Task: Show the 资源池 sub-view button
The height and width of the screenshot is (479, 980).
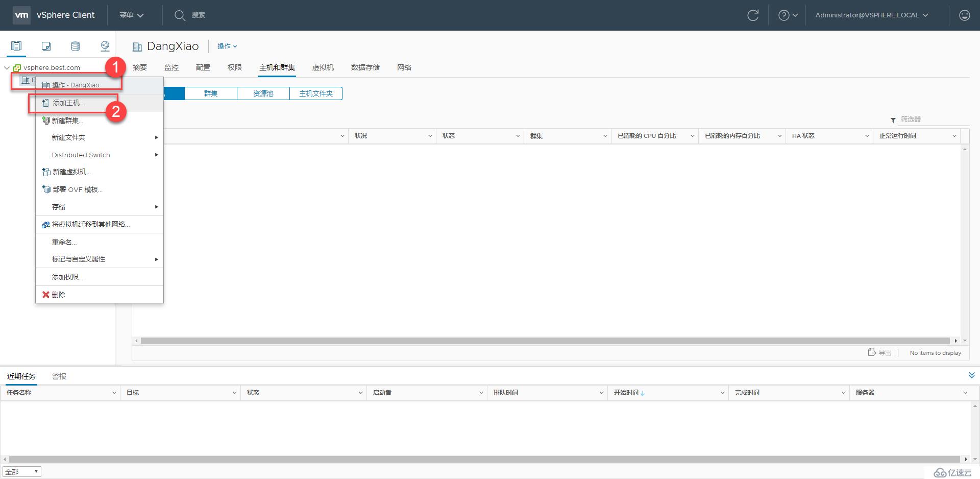Action: pos(263,93)
